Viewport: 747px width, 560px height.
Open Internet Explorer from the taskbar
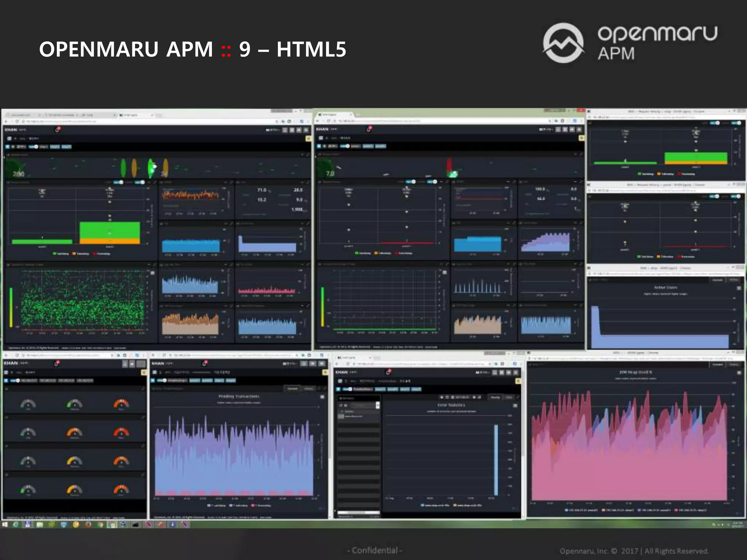coord(16,525)
